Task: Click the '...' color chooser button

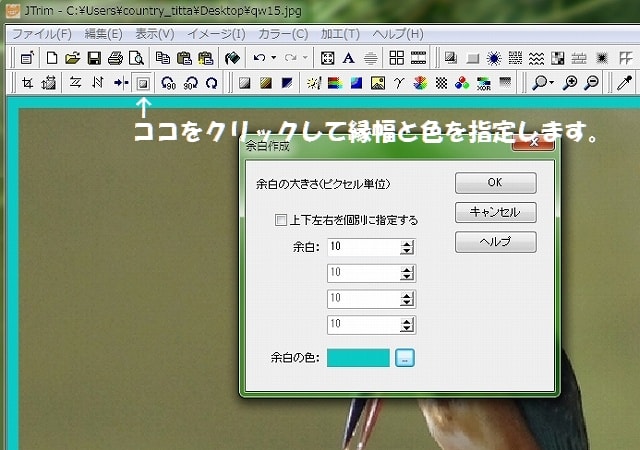Action: [x=405, y=358]
